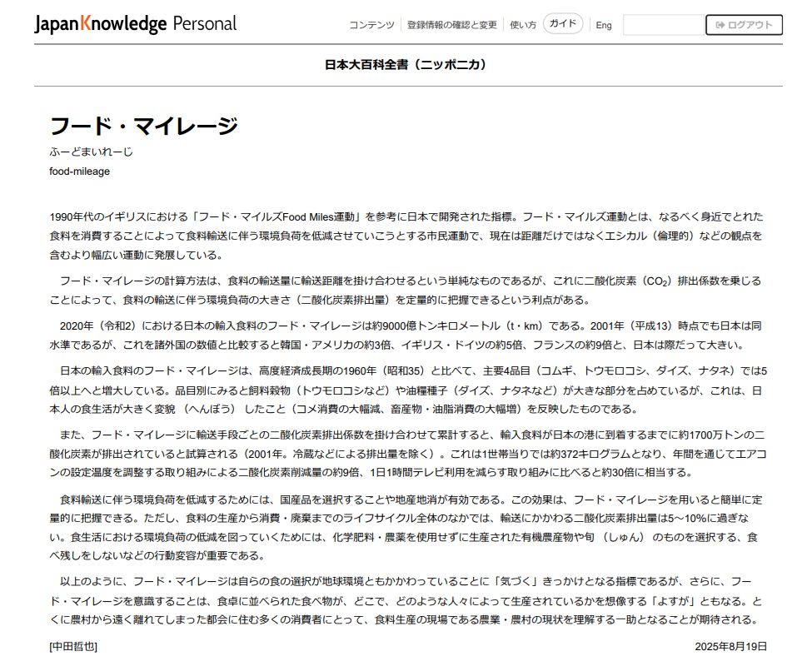Click the フード・マイレージ article title
The width and height of the screenshot is (812, 656).
[x=144, y=127]
